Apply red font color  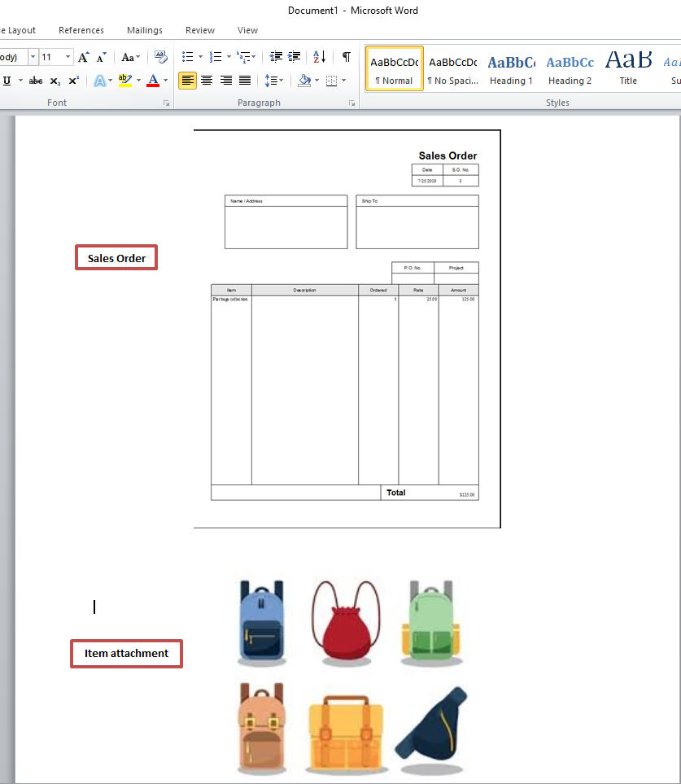pos(153,81)
